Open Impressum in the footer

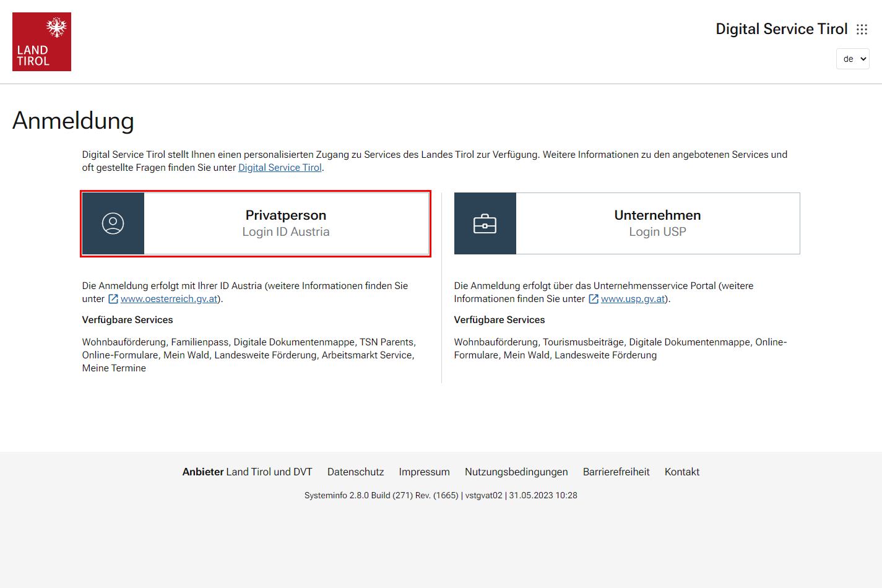(424, 472)
